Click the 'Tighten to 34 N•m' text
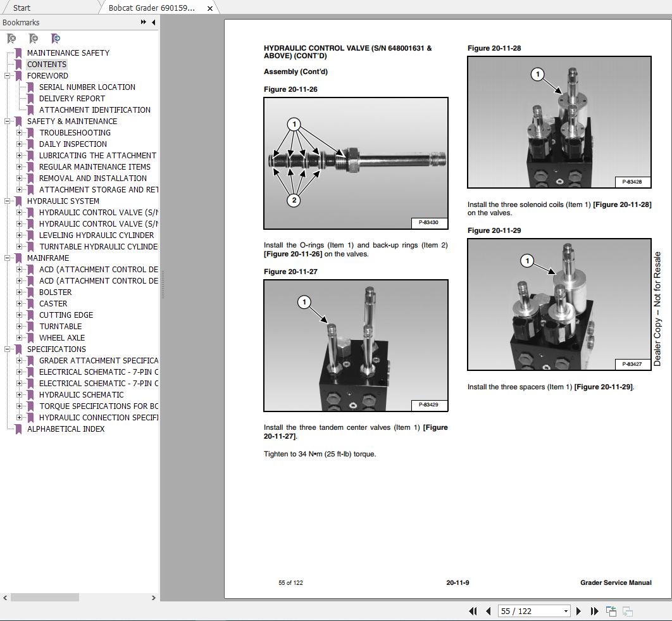Image resolution: width=672 pixels, height=621 pixels. pos(320,454)
